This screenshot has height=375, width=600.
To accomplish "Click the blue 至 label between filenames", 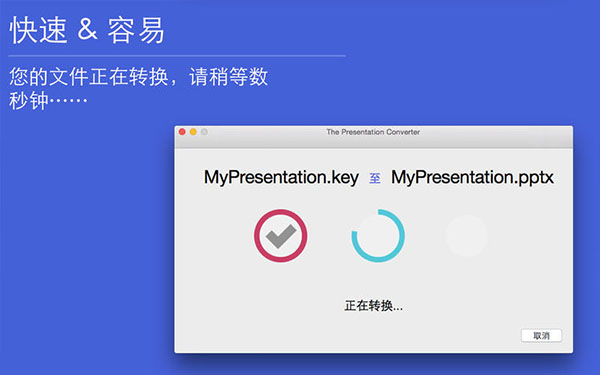I will [375, 178].
